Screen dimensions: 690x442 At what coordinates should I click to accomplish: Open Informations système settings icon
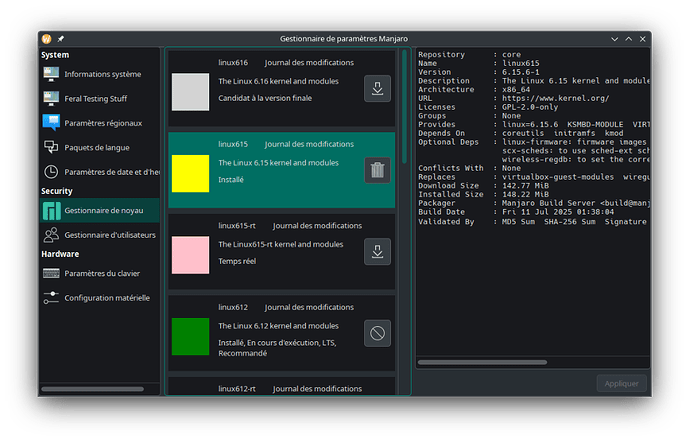point(51,74)
